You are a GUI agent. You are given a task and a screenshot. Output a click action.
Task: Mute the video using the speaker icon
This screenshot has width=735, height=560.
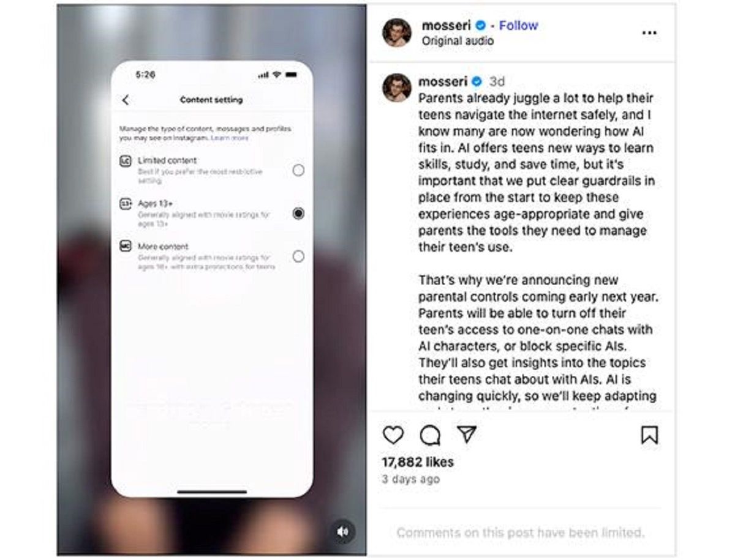click(x=342, y=532)
